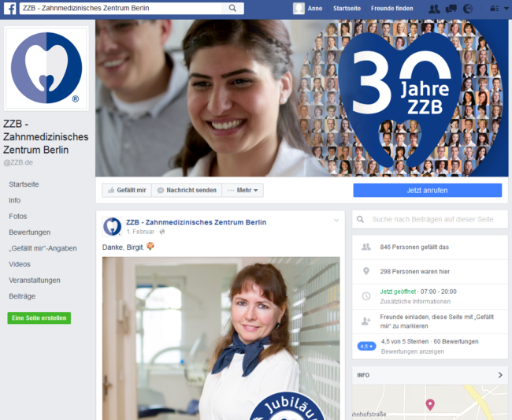The width and height of the screenshot is (512, 420).
Task: Open the Mehr dropdown
Action: tap(243, 190)
